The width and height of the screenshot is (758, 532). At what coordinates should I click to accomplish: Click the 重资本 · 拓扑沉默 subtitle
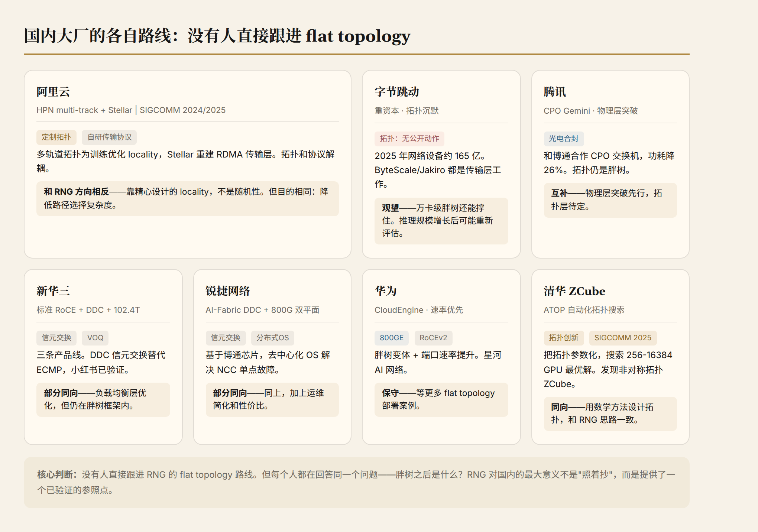(406, 111)
